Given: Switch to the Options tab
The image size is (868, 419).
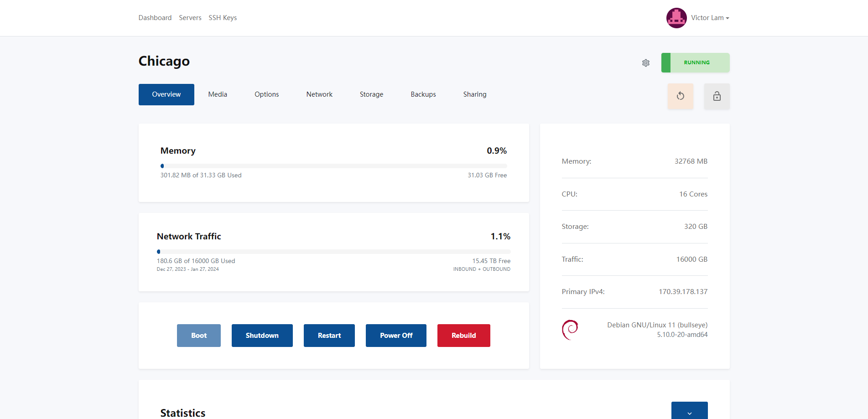Looking at the screenshot, I should coord(267,94).
